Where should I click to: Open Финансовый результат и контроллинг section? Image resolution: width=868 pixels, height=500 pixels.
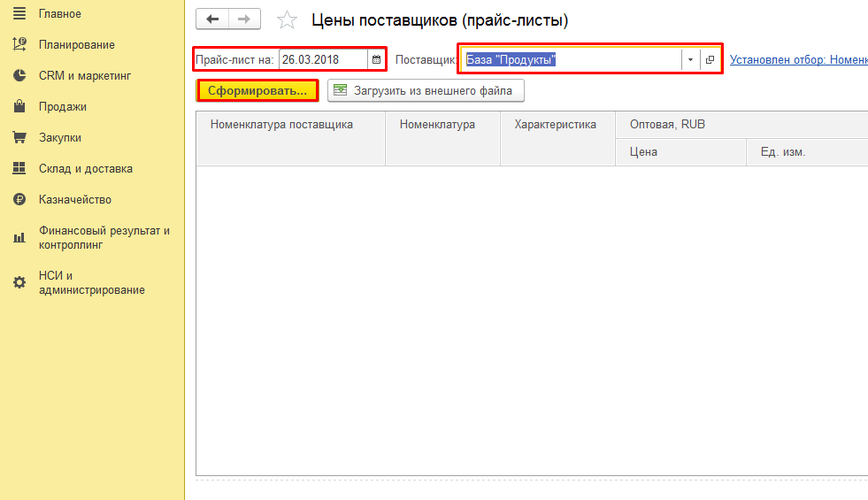tap(104, 237)
